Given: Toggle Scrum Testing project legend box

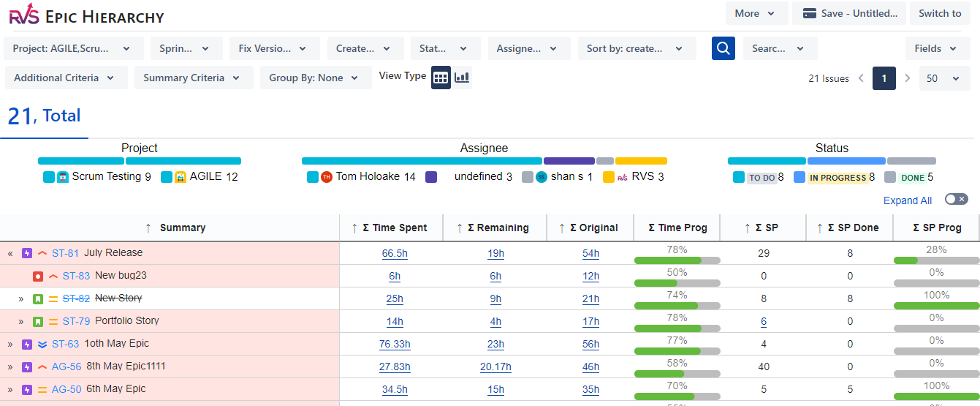Looking at the screenshot, I should [x=49, y=176].
